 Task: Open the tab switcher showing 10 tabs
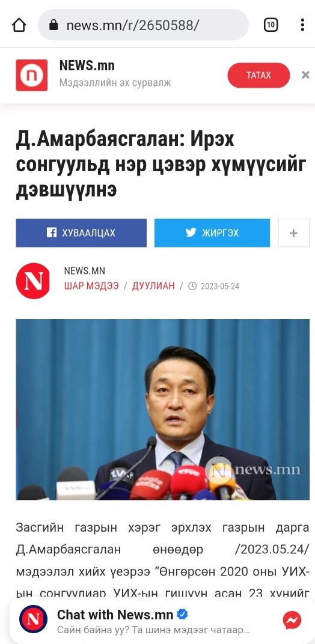pos(271,25)
